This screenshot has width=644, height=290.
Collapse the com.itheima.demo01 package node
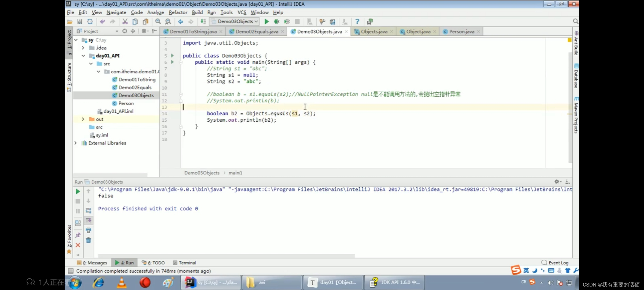tap(98, 71)
